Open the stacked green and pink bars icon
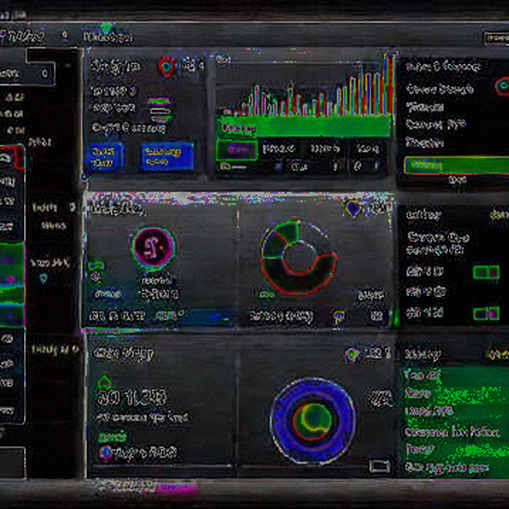Screen dimensions: 509x509 [160, 110]
